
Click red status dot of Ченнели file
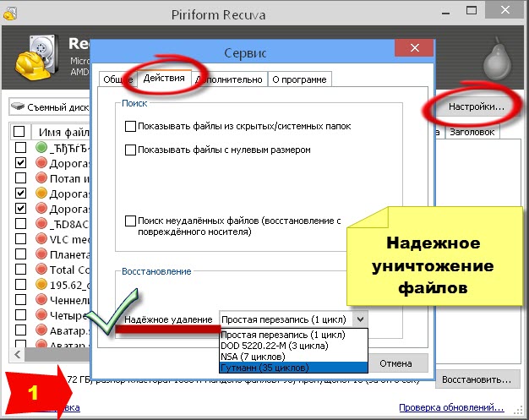point(41,299)
